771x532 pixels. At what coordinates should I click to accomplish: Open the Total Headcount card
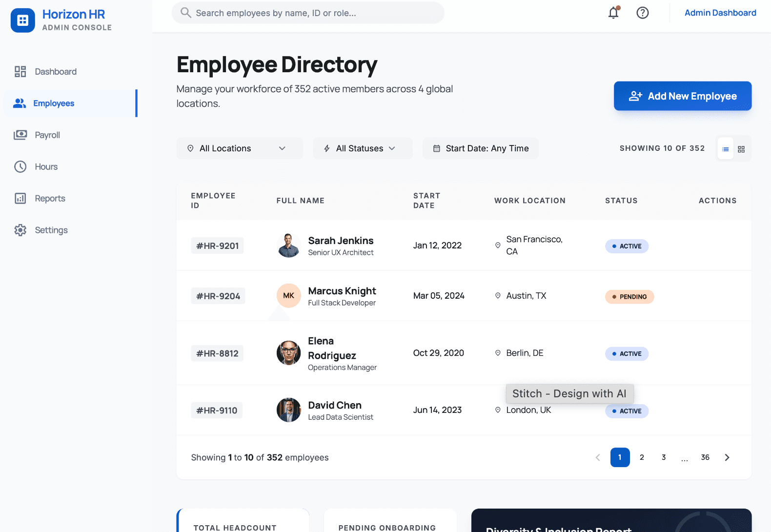(x=243, y=520)
